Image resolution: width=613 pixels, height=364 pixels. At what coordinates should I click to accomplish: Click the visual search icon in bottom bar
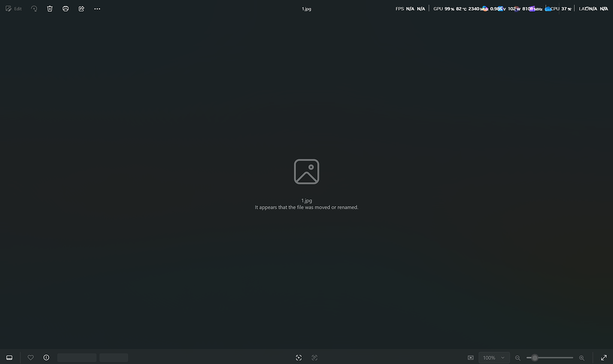[314, 357]
